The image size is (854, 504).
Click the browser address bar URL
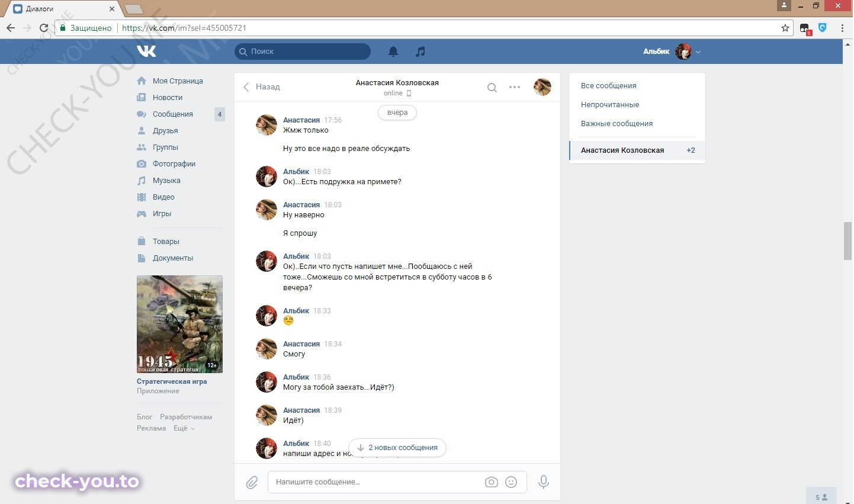[184, 28]
